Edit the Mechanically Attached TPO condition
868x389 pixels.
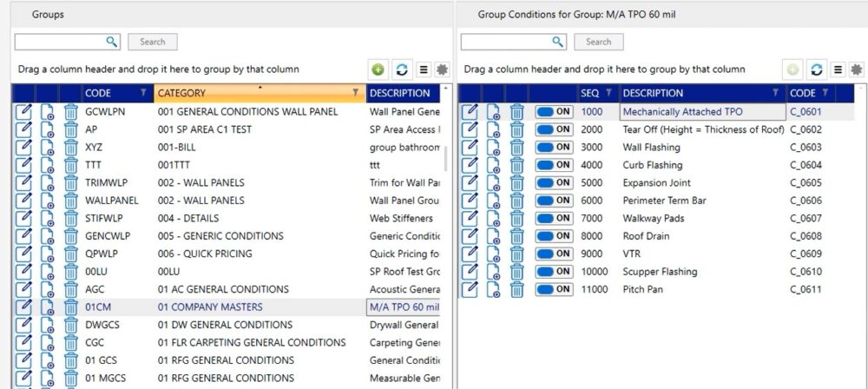tap(470, 111)
